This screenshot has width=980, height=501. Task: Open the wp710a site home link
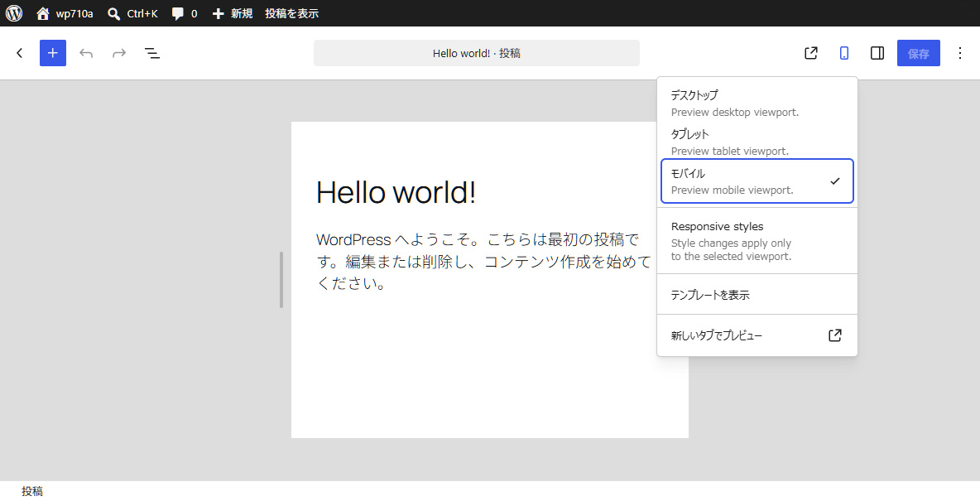pos(65,13)
